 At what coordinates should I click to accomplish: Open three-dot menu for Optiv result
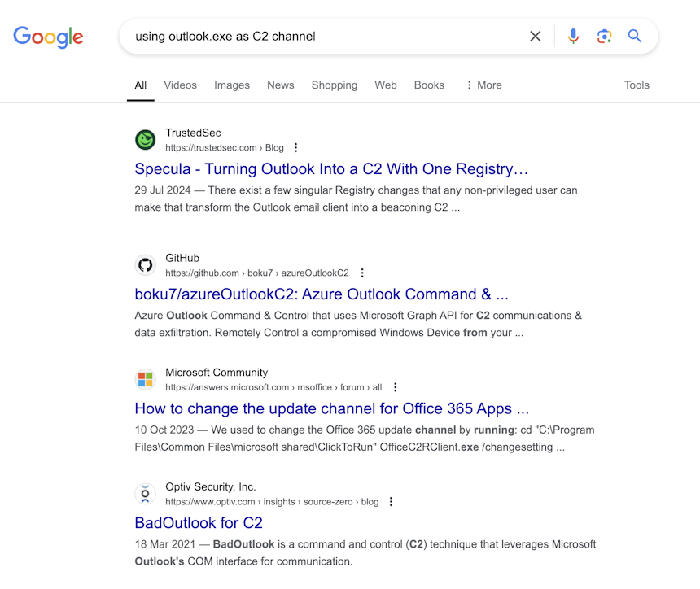tap(391, 502)
